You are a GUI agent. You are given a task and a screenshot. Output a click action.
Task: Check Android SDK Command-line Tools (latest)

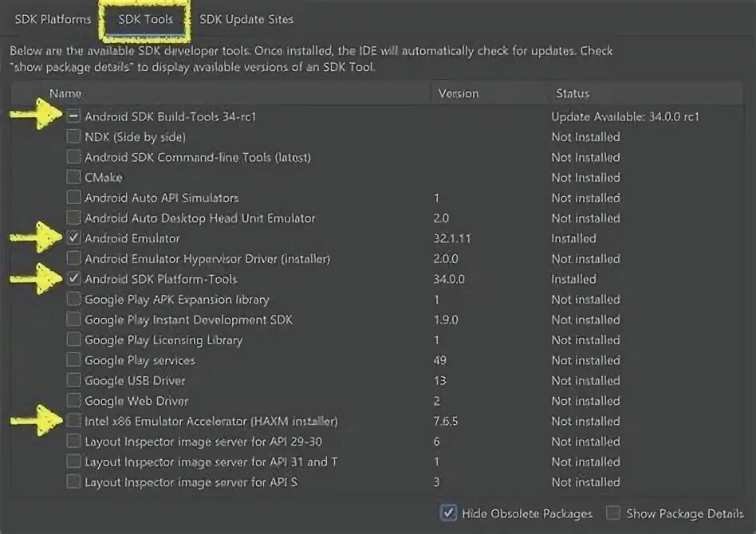coord(73,157)
